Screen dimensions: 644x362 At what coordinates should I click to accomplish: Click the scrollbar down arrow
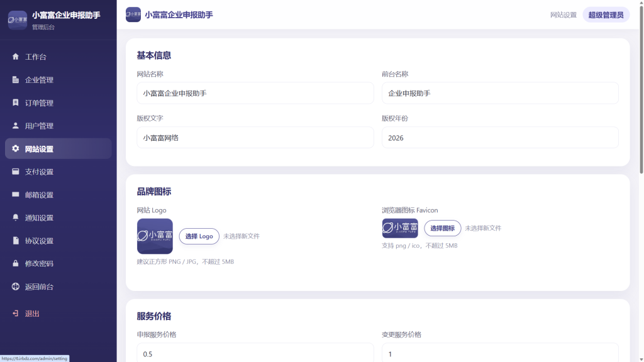tap(641, 359)
